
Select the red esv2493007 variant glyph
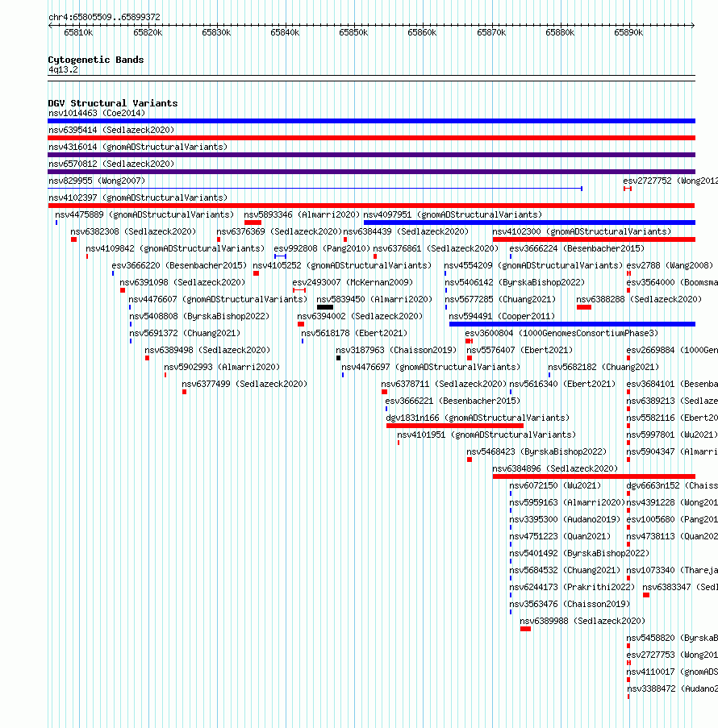coord(299,290)
